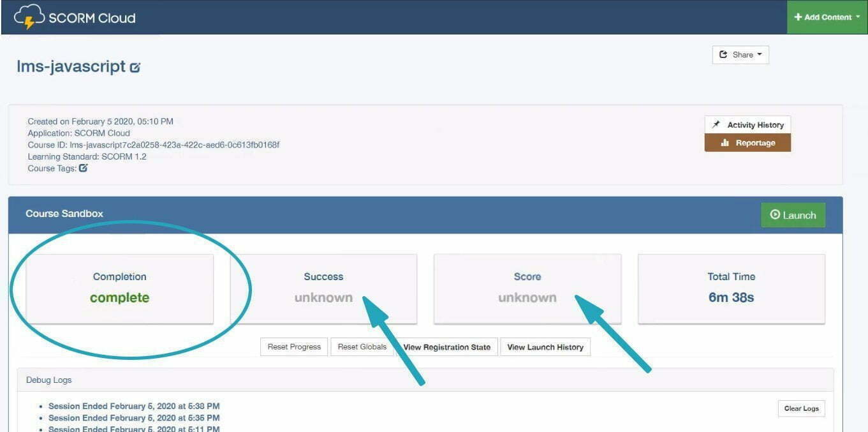Image resolution: width=868 pixels, height=432 pixels.
Task: Click the Debug Logs heading
Action: (x=49, y=380)
